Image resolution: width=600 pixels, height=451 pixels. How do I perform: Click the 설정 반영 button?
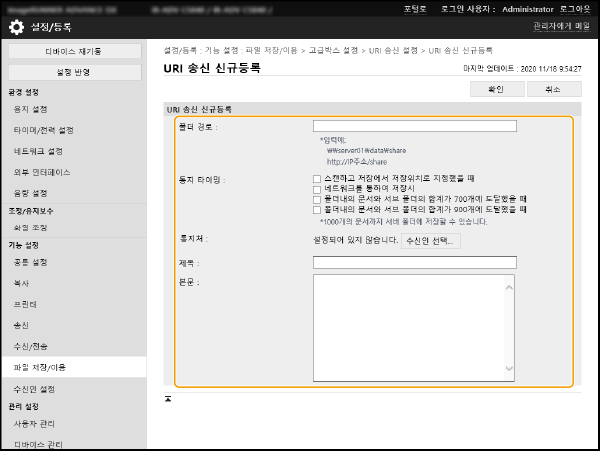72,72
